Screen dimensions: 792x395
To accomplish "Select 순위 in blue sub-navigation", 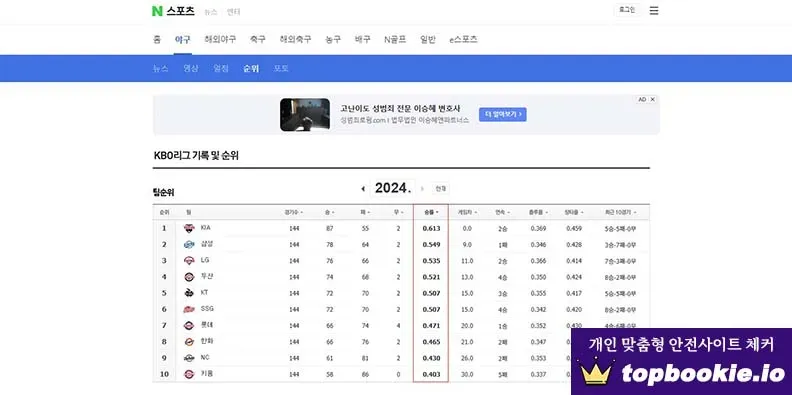I will (251, 68).
